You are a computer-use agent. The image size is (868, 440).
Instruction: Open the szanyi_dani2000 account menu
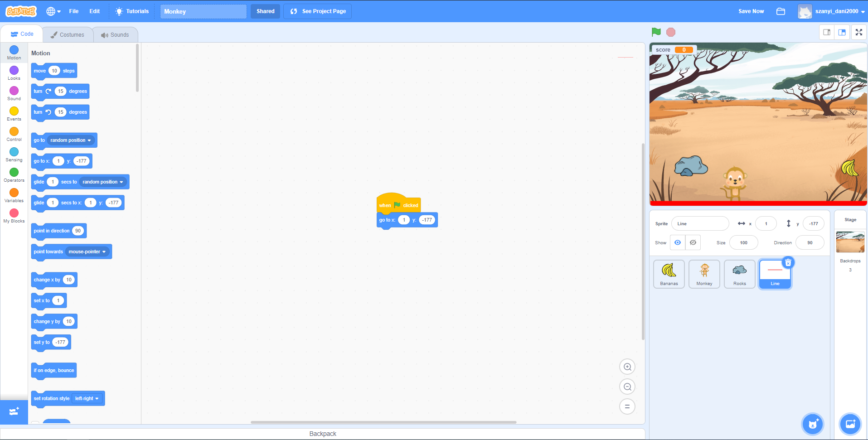pyautogui.click(x=832, y=11)
